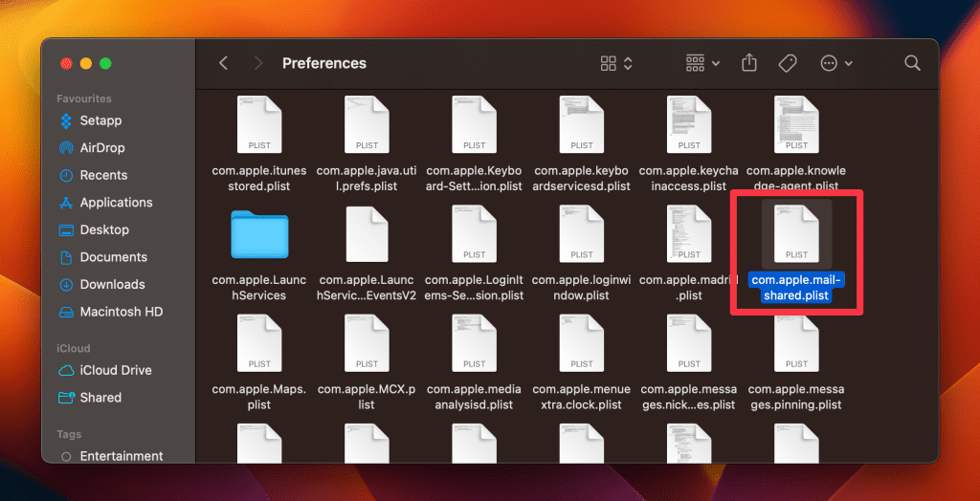Select com.apple.LaunchServic...EventsV2 file icon
980x501 pixels.
click(x=367, y=234)
